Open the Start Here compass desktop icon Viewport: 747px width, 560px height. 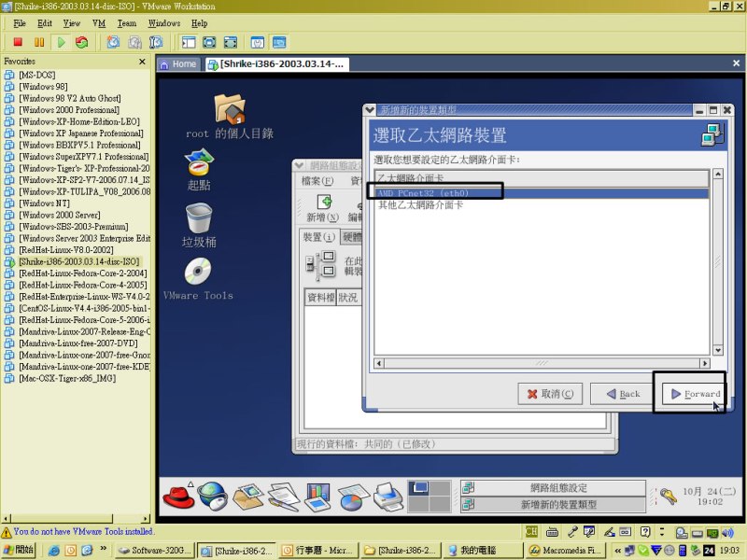(199, 162)
